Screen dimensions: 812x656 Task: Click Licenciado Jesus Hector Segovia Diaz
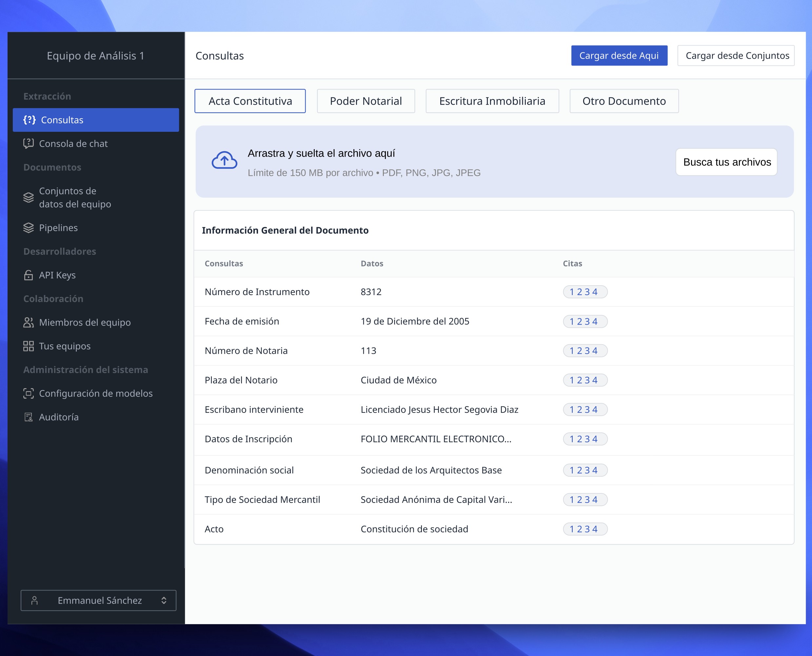[x=440, y=409]
